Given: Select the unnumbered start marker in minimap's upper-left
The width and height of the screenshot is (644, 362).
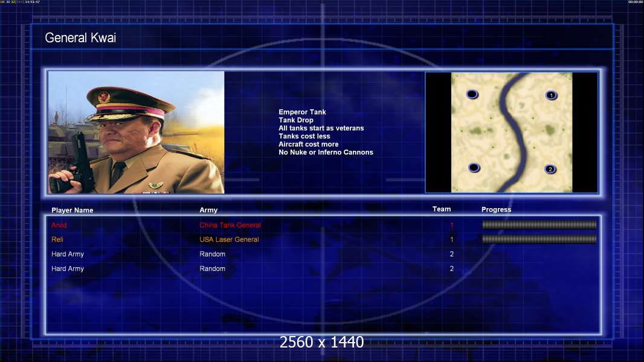Looking at the screenshot, I should (472, 94).
